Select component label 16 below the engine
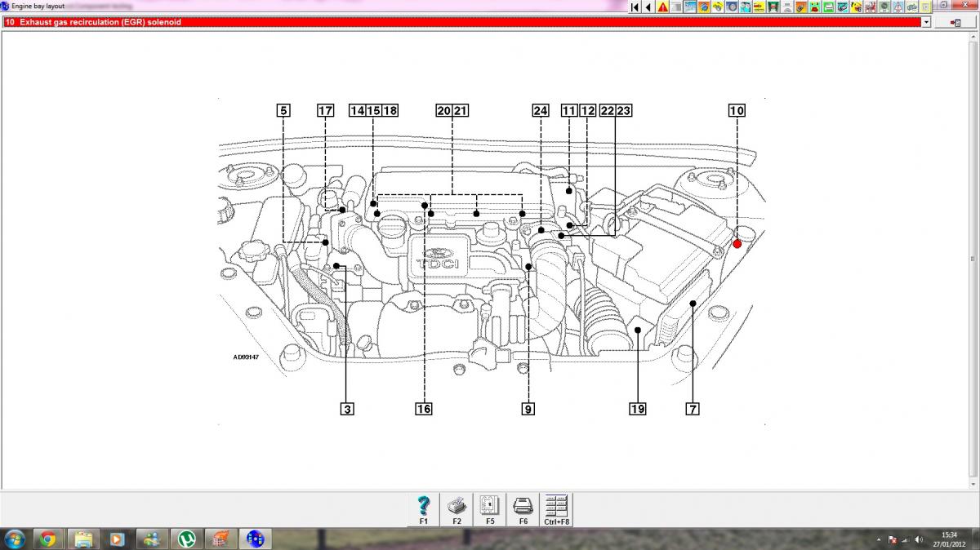980x550 pixels. pyautogui.click(x=423, y=409)
